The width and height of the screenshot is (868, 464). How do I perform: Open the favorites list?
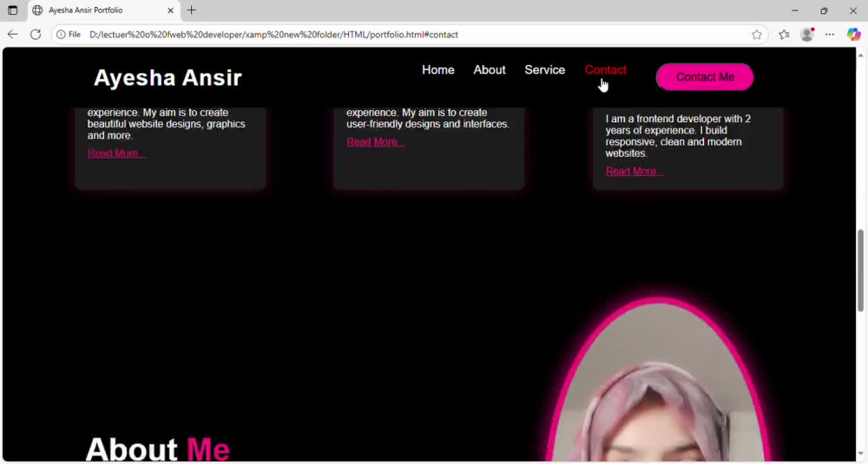tap(784, 35)
